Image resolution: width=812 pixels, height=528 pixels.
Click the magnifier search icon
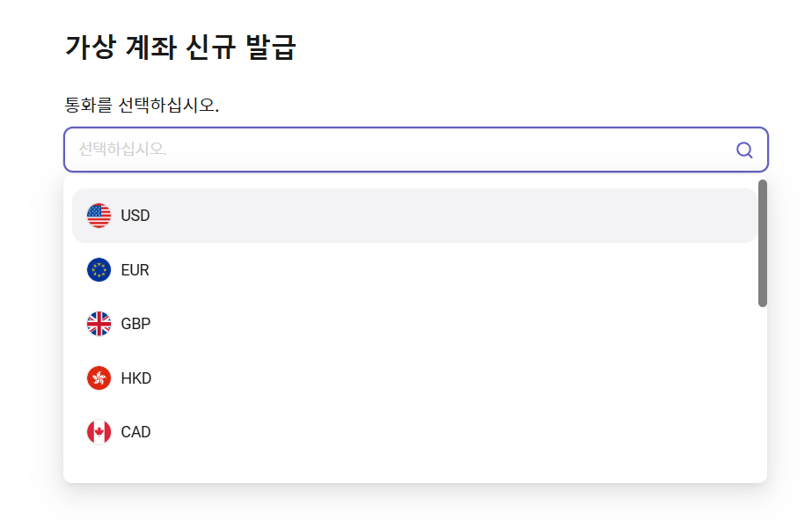click(744, 150)
